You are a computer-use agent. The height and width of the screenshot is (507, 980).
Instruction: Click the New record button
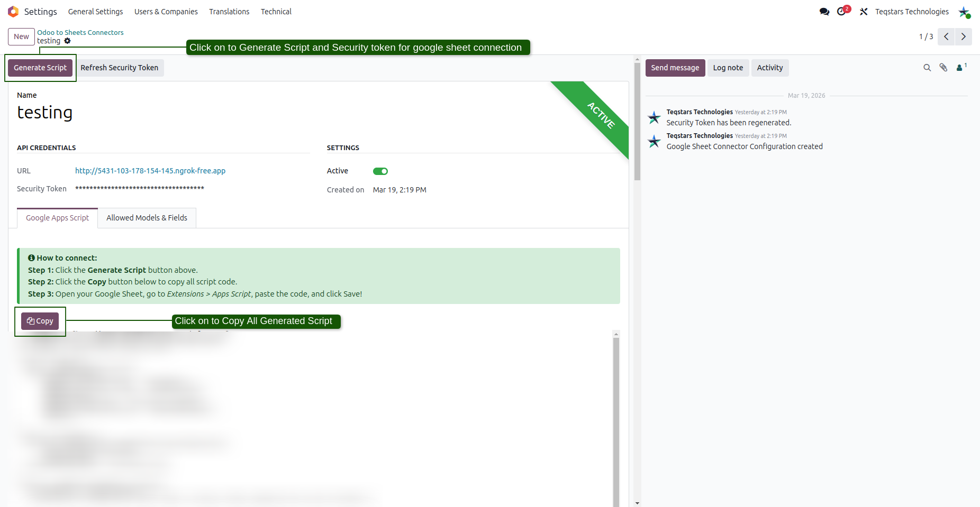(x=21, y=36)
